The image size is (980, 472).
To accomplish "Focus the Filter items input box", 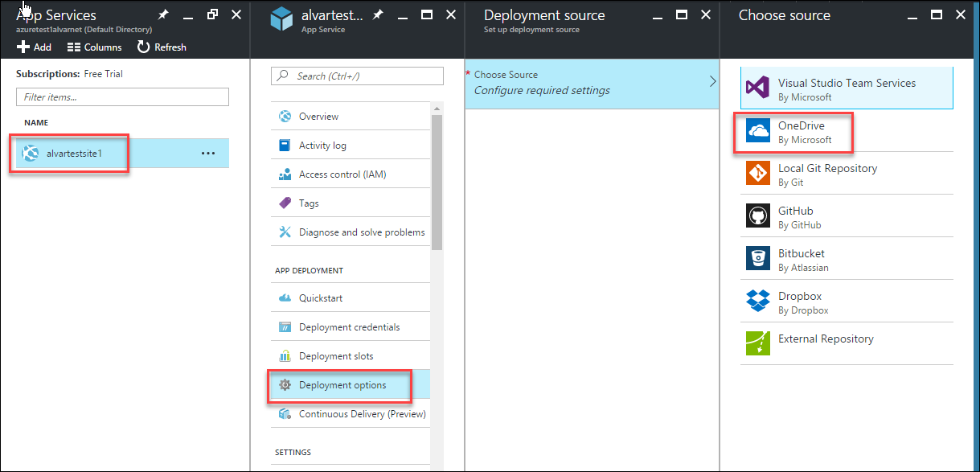I will (122, 96).
